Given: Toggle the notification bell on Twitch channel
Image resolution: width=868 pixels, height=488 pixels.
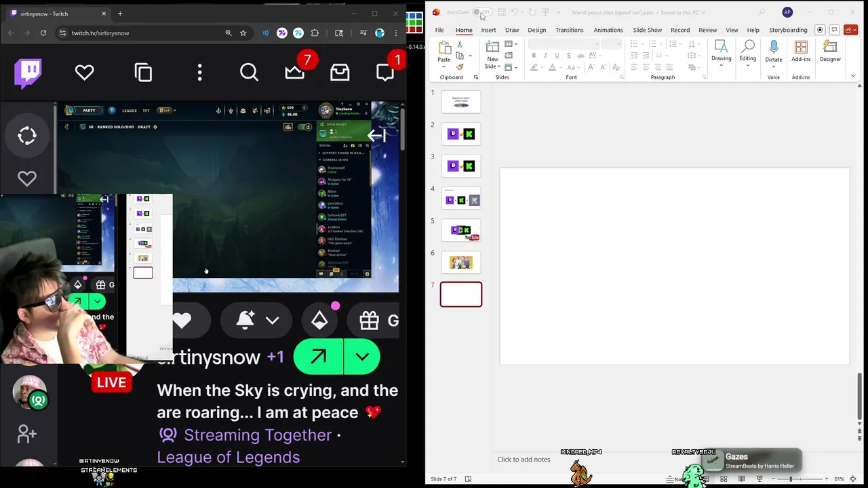Looking at the screenshot, I should (x=245, y=320).
